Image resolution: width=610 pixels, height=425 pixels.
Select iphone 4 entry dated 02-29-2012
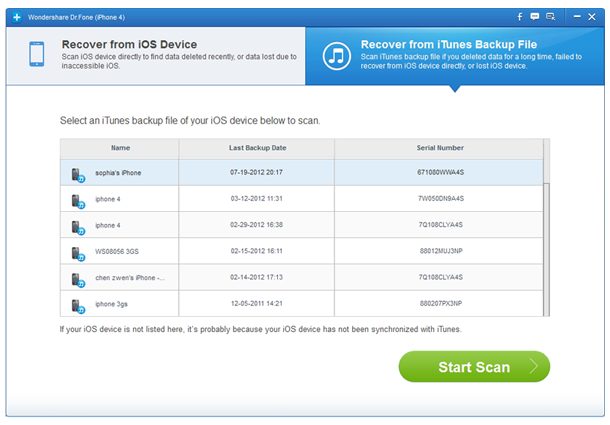[108, 225]
